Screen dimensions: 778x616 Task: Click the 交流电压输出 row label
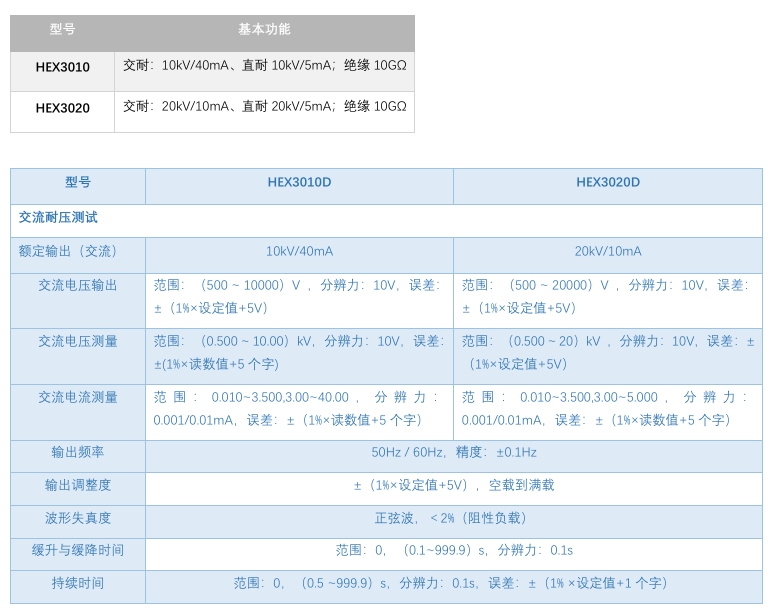78,286
